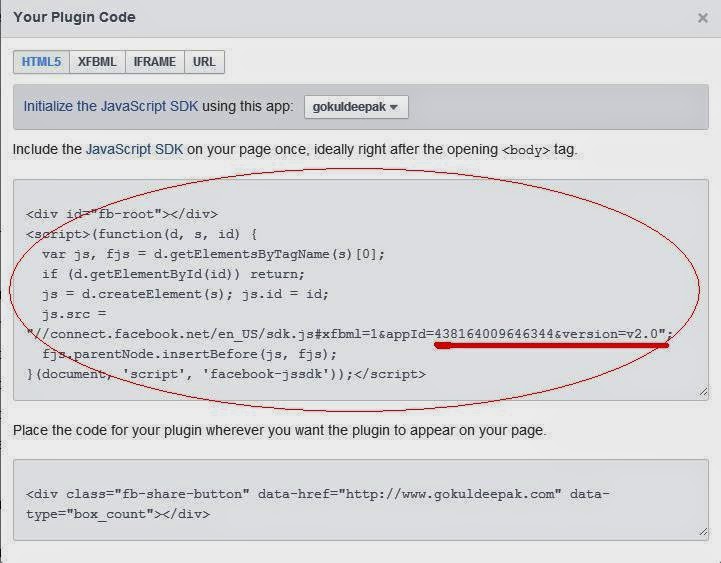Viewport: 721px width, 563px height.
Task: Click inside the JavaScript SDK code box
Action: [x=361, y=290]
